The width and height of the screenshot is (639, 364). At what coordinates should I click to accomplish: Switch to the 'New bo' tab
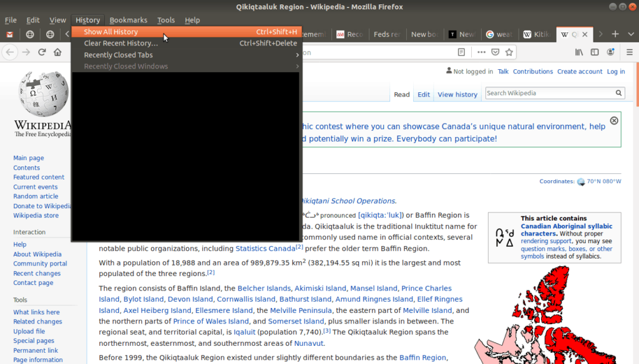[x=424, y=35]
